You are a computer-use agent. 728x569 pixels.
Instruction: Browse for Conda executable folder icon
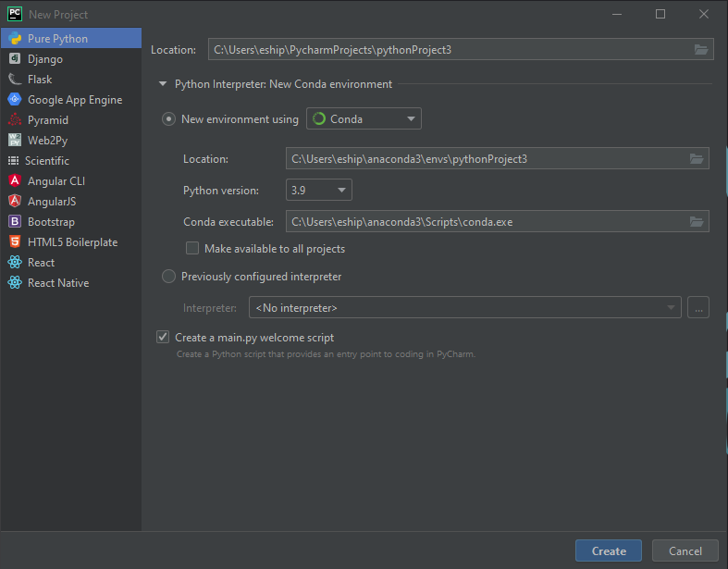coord(697,221)
